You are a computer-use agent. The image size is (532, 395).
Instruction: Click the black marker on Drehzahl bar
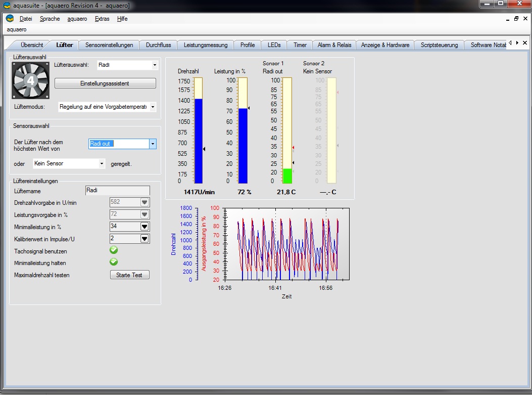[204, 149]
